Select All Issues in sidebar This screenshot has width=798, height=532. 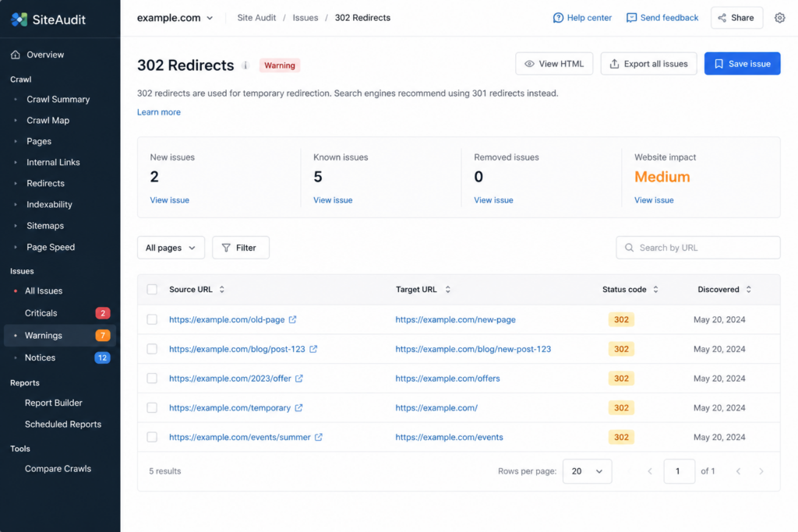coord(44,291)
